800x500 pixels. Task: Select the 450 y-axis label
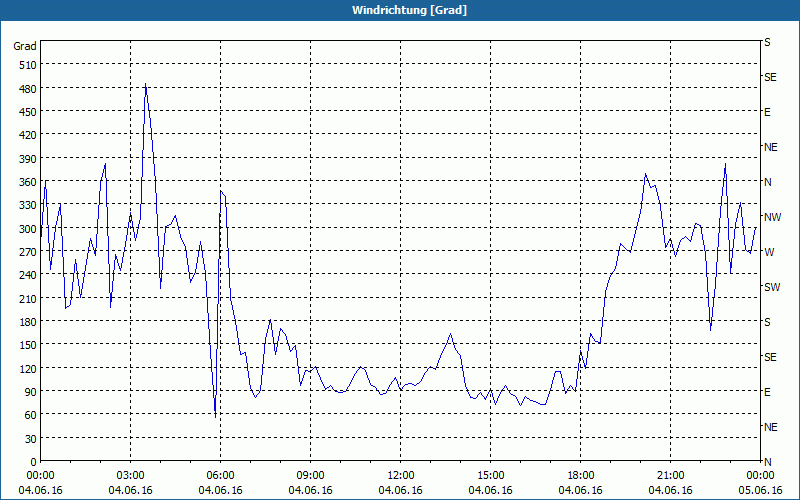28,112
